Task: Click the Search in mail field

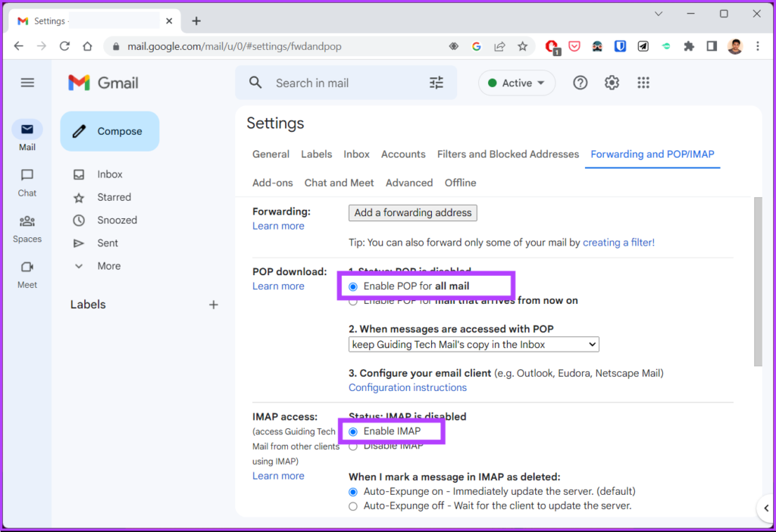Action: click(346, 83)
